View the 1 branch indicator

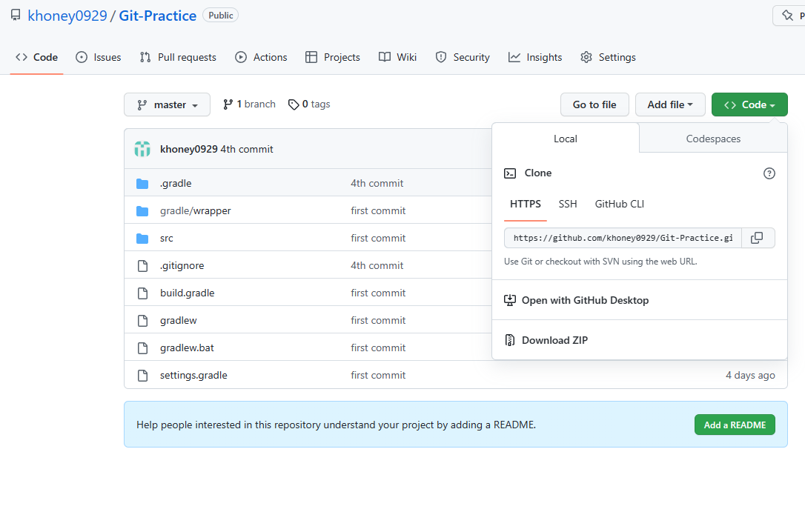tap(248, 104)
